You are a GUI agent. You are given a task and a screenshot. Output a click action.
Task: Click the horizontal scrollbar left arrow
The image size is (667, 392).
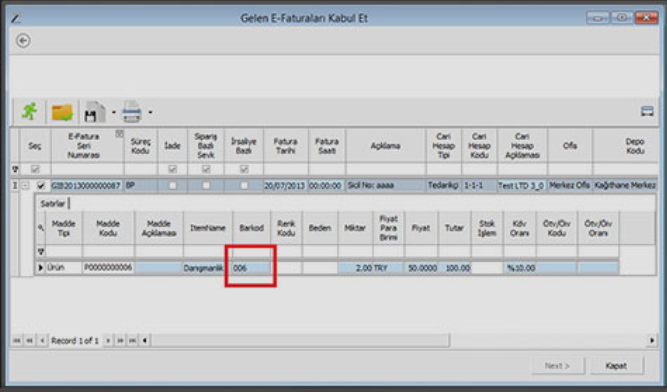[x=145, y=341]
